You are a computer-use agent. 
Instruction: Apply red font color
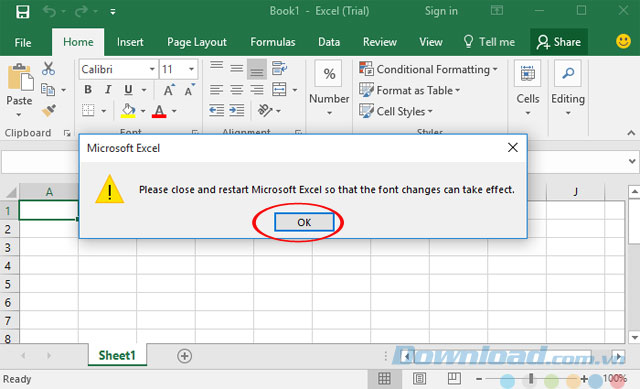159,111
